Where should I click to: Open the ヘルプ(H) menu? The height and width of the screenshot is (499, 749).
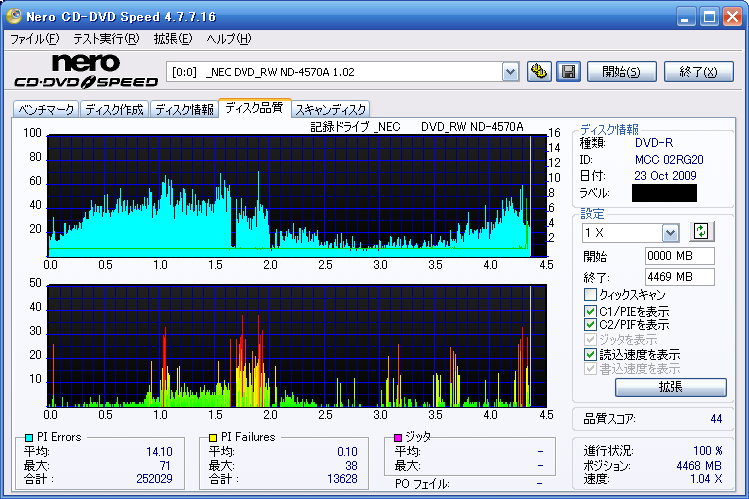click(229, 39)
